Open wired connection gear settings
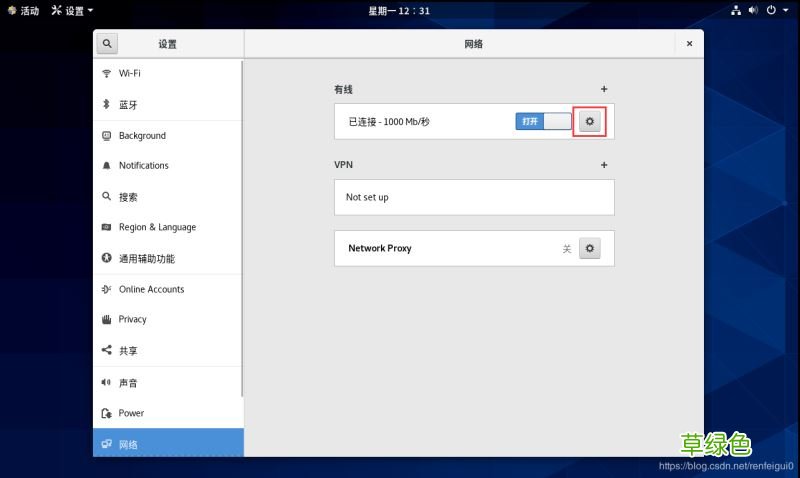The width and height of the screenshot is (800, 478). [x=589, y=121]
